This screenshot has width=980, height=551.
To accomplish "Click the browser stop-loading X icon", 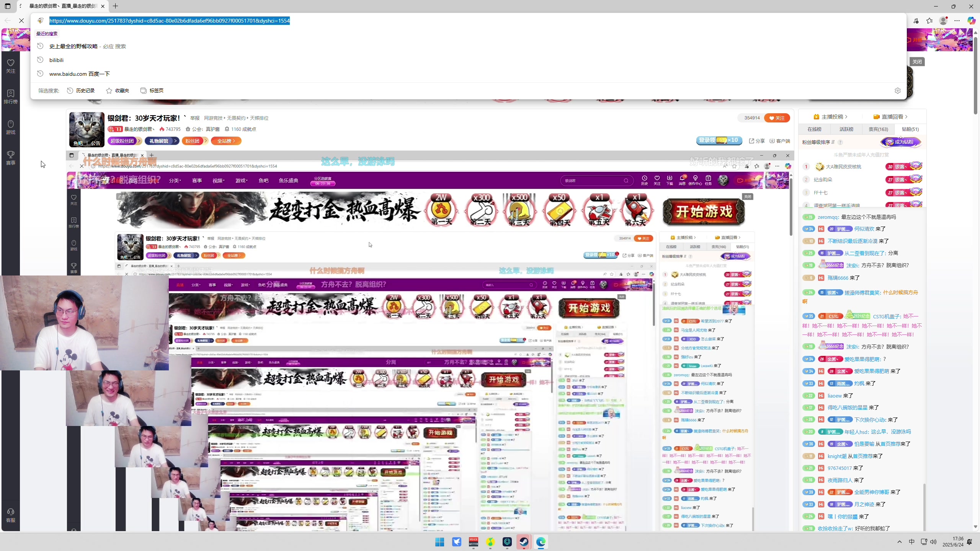I will (x=21, y=21).
